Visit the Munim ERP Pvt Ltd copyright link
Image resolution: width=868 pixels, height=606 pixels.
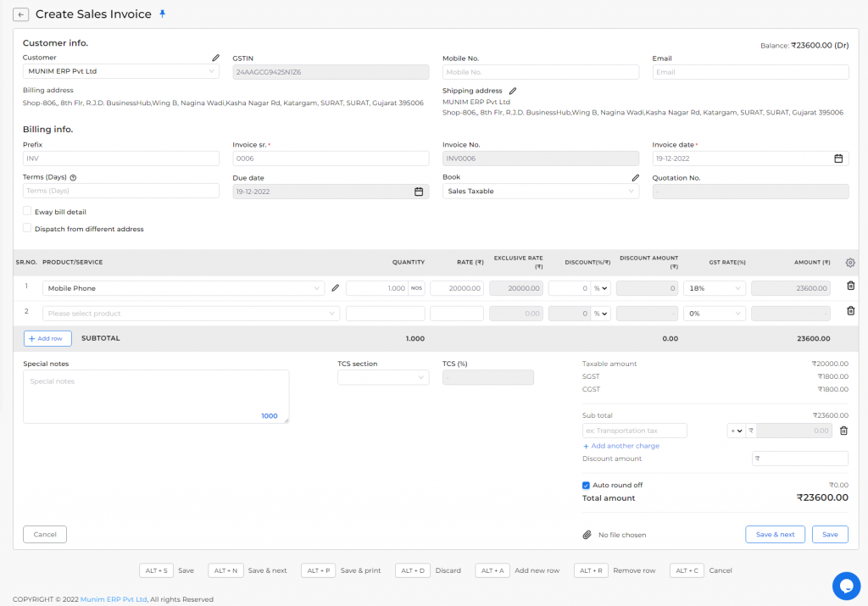tap(112, 599)
